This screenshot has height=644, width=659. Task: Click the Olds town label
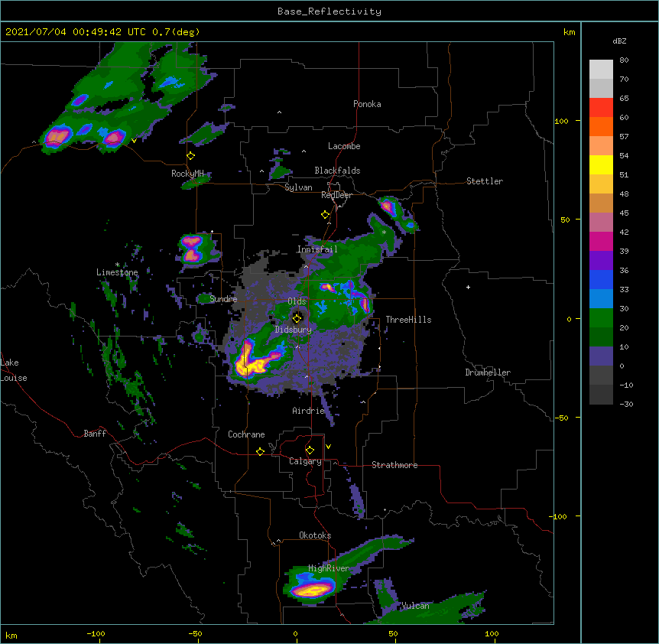297,301
